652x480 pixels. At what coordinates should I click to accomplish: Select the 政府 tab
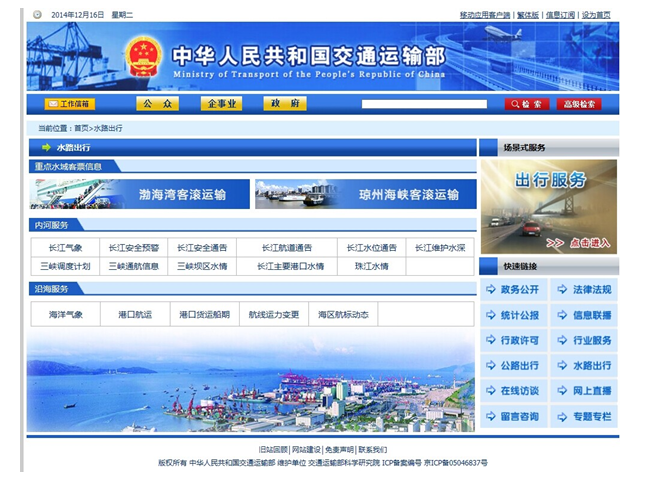(285, 104)
